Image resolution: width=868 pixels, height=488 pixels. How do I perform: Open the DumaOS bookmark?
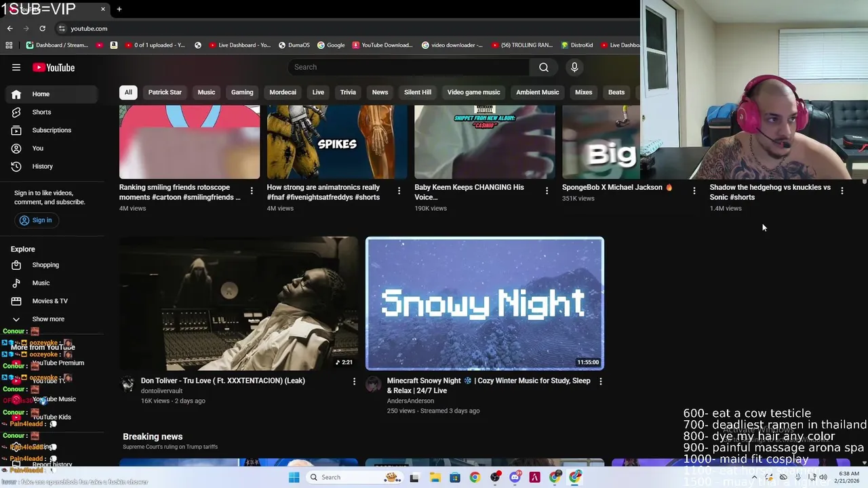click(x=294, y=45)
